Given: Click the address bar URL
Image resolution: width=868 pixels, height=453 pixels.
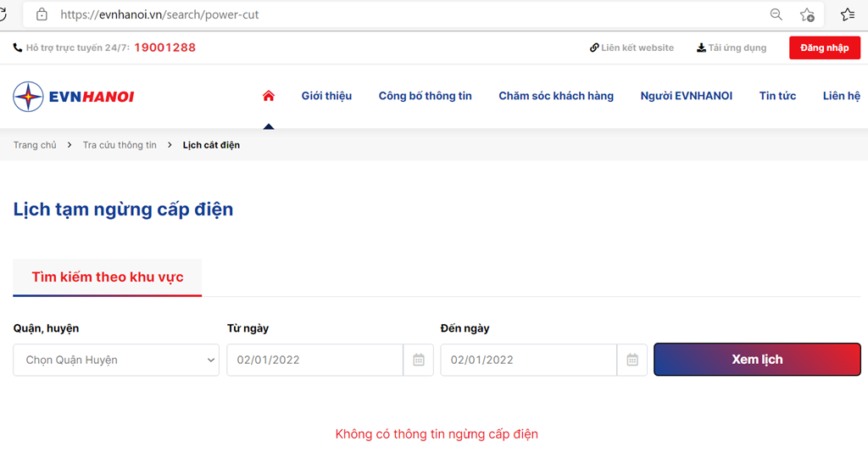Looking at the screenshot, I should tap(159, 15).
